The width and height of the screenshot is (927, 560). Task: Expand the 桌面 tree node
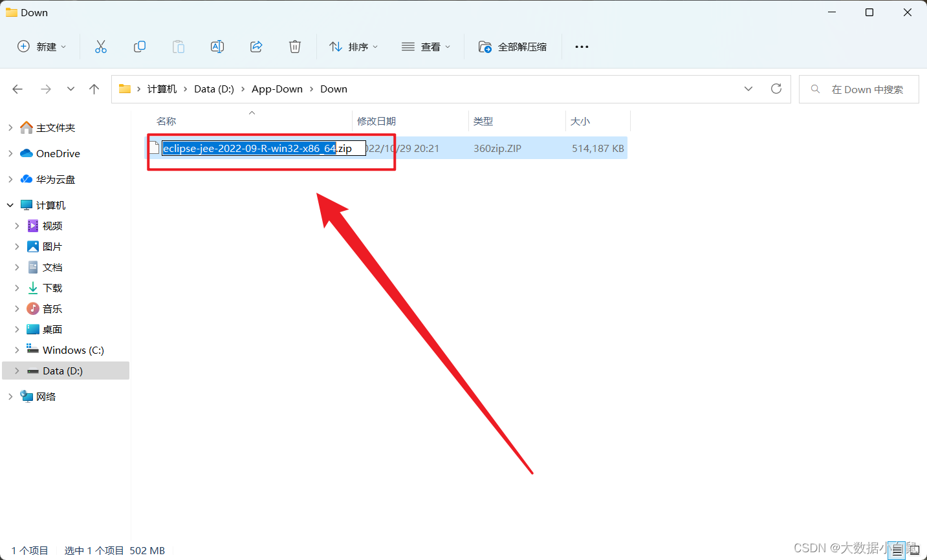(x=17, y=330)
